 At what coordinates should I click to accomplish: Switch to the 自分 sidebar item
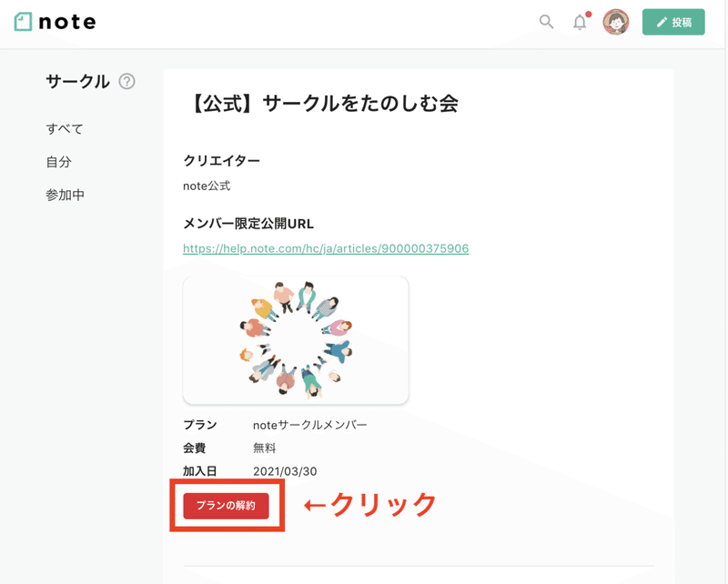click(61, 162)
